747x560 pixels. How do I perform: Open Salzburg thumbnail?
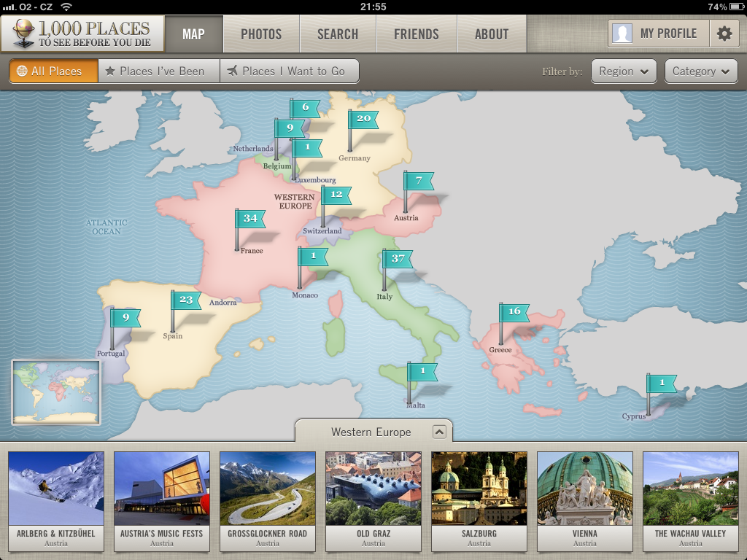tap(479, 502)
